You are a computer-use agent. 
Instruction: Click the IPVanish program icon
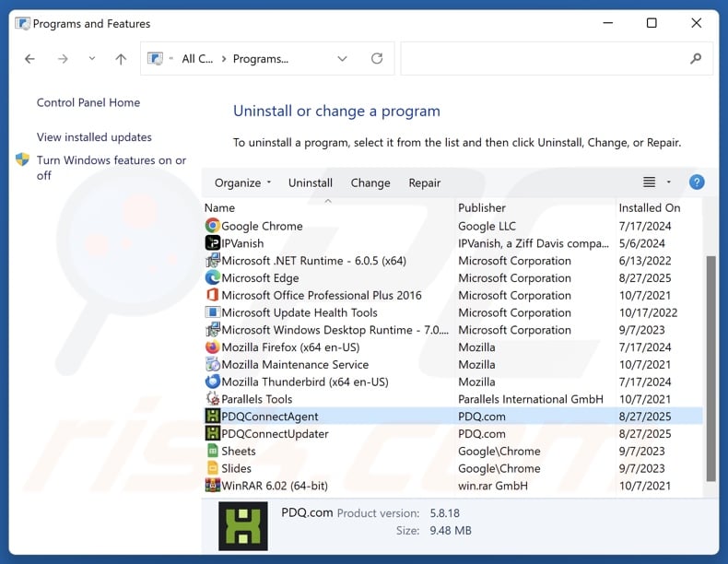tap(212, 242)
